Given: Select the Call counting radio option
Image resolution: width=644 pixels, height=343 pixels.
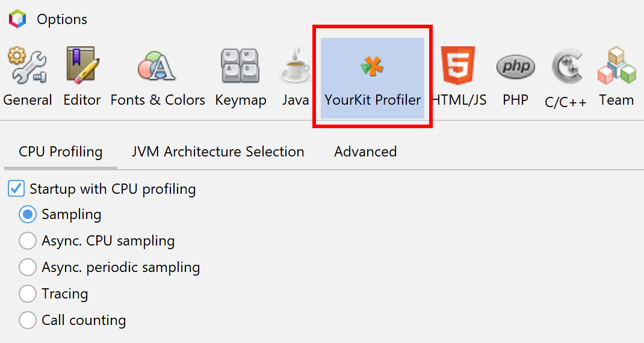Looking at the screenshot, I should [28, 320].
